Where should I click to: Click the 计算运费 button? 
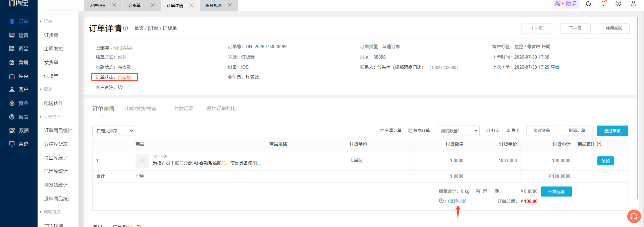pos(556,192)
